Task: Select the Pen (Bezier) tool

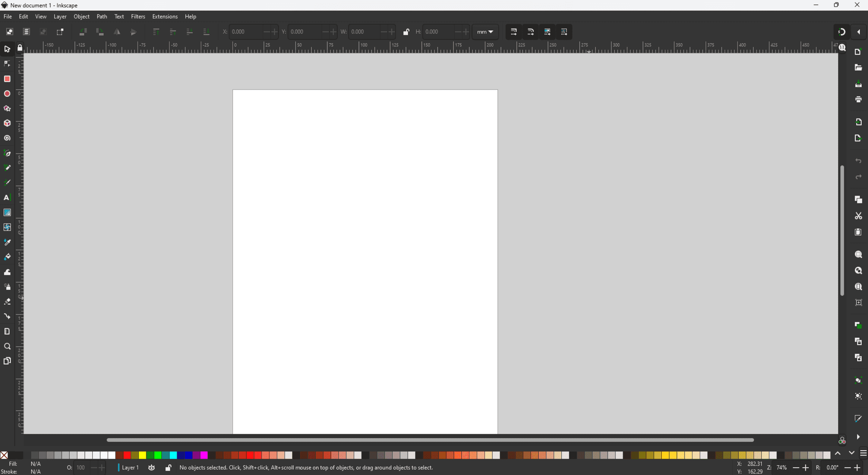Action: (x=7, y=153)
